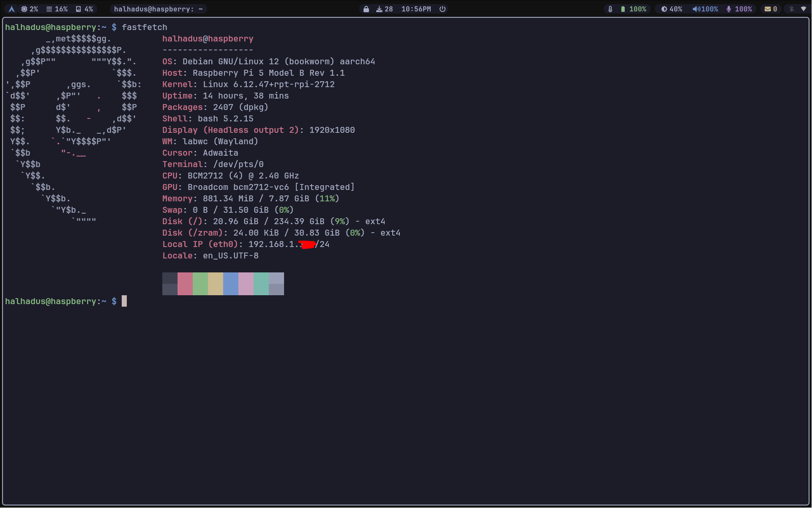
Task: Click the 'WM: labwc (Wayland)' line
Action: tap(210, 142)
